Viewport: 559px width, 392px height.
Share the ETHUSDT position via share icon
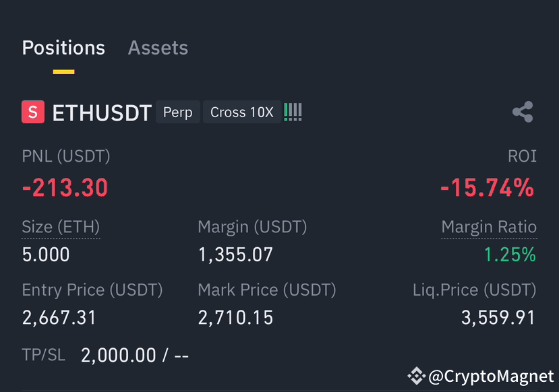523,112
